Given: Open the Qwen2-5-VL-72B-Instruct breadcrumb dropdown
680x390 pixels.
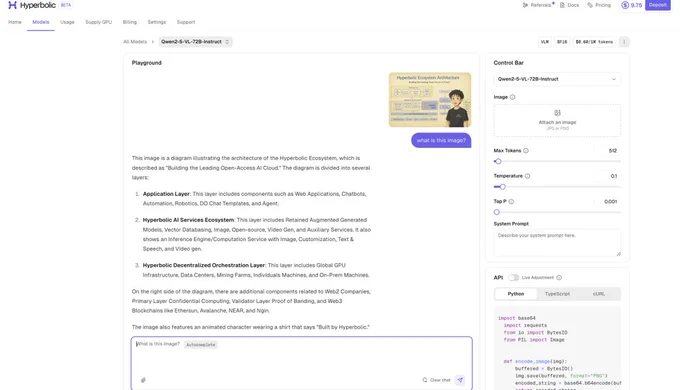Looking at the screenshot, I should pos(195,42).
